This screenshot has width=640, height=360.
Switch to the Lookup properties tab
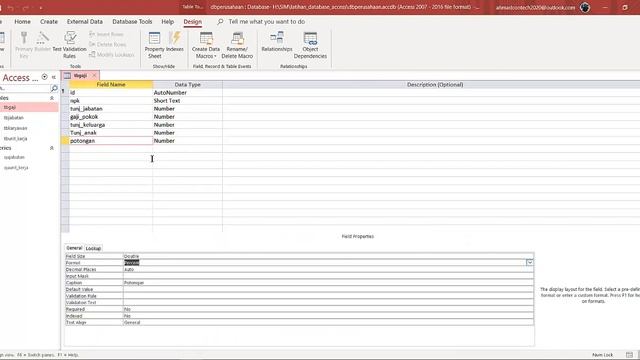click(93, 248)
